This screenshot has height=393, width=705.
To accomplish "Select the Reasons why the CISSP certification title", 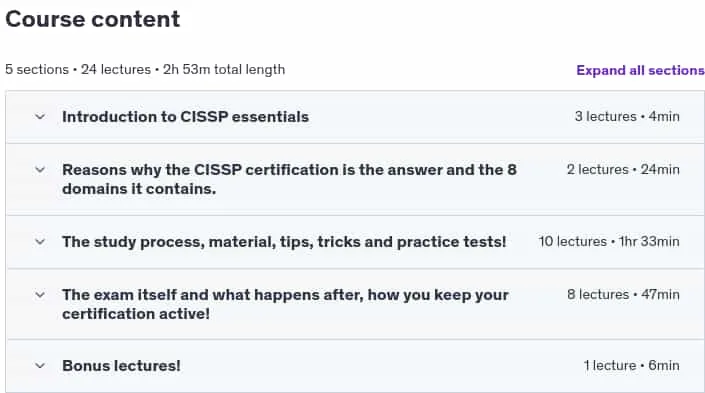I will click(289, 179).
